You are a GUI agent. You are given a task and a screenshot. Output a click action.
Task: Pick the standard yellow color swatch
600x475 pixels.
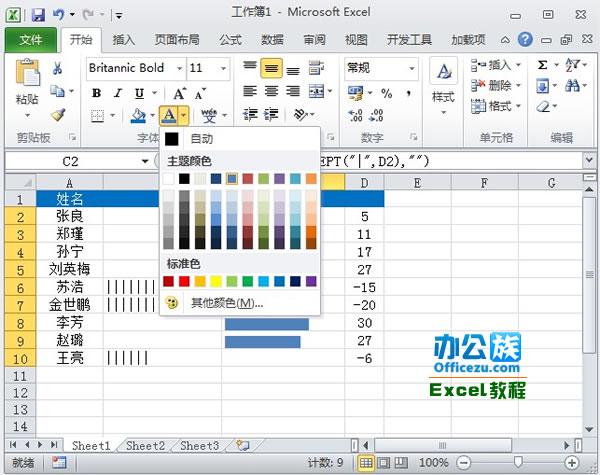click(216, 282)
